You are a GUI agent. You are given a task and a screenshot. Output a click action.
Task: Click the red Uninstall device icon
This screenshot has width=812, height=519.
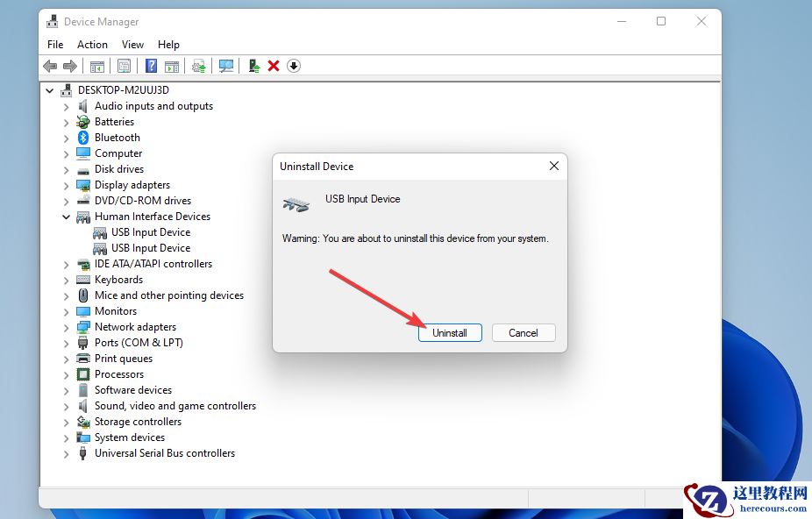coord(274,66)
